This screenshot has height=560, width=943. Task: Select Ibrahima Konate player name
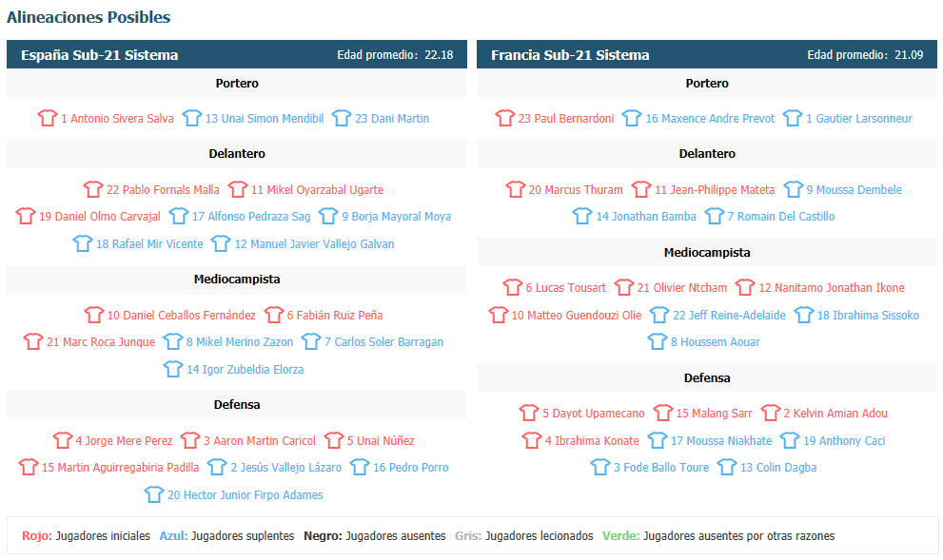coord(592,440)
